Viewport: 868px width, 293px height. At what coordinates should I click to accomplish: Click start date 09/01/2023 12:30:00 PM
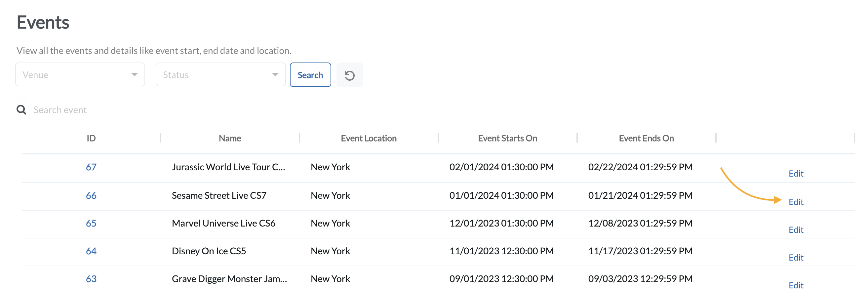501,279
